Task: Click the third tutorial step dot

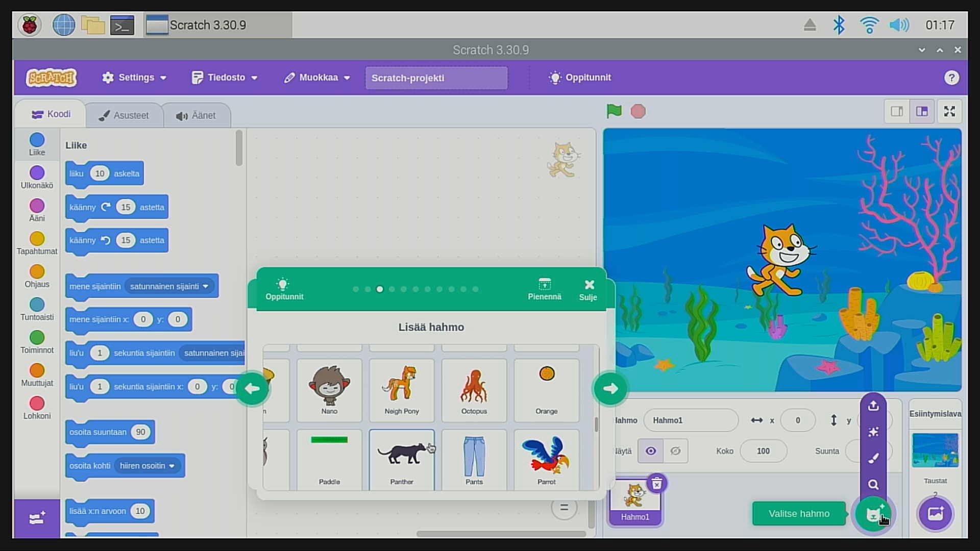Action: point(380,289)
